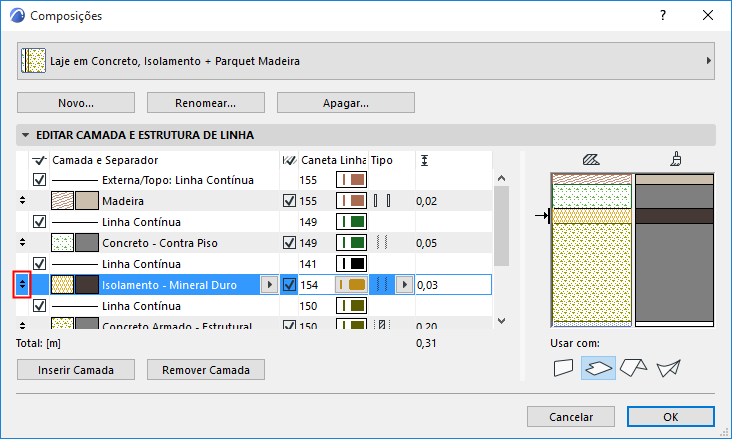The image size is (732, 439).
Task: Click the drag handle of the Madeira layer
Action: coord(22,200)
